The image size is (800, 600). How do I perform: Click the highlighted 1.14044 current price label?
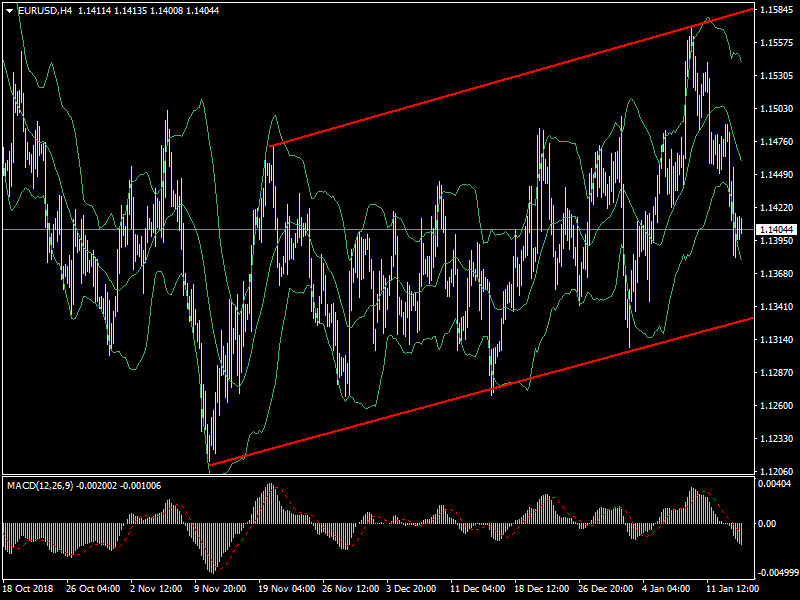(x=776, y=230)
